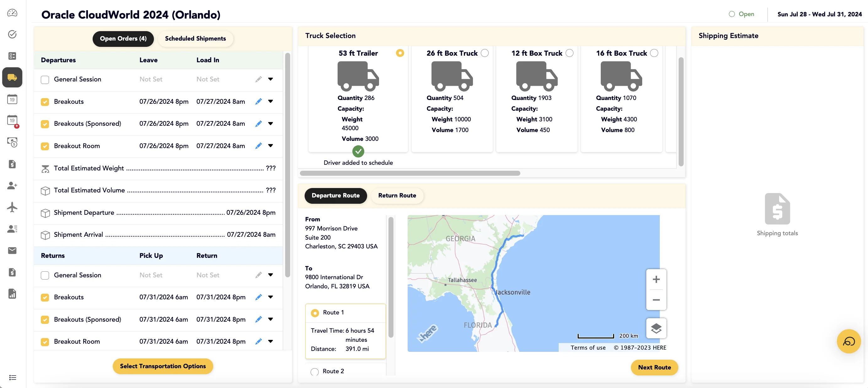868x388 pixels.
Task: Show the Return Route tab
Action: pos(397,196)
